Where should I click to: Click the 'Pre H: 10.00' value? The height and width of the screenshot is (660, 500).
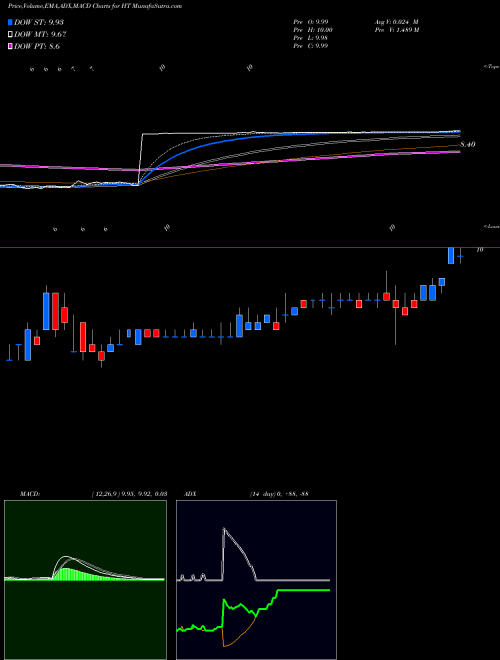click(x=313, y=30)
